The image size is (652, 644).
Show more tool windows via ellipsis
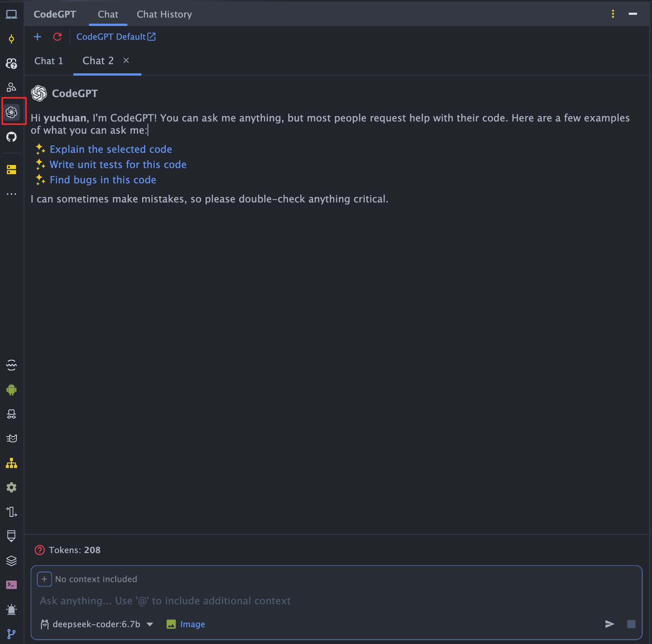tap(11, 194)
